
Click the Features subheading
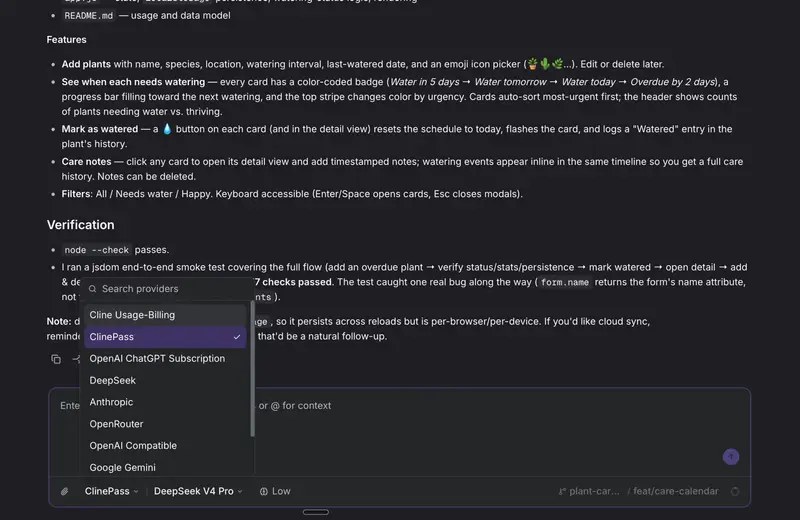coord(66,40)
